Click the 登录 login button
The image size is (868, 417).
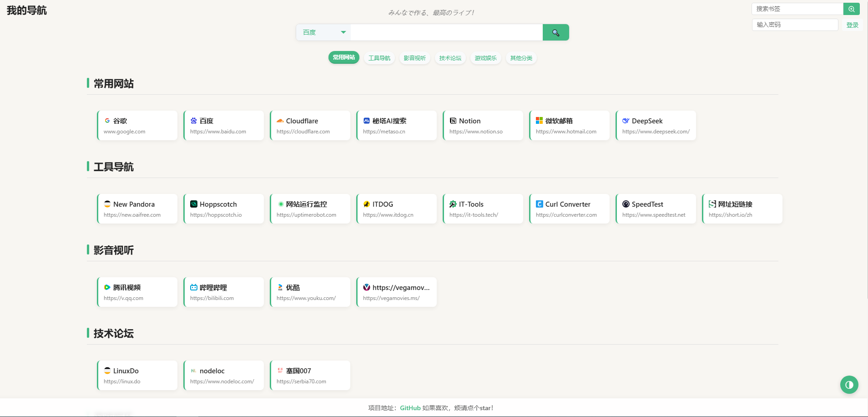pyautogui.click(x=852, y=25)
